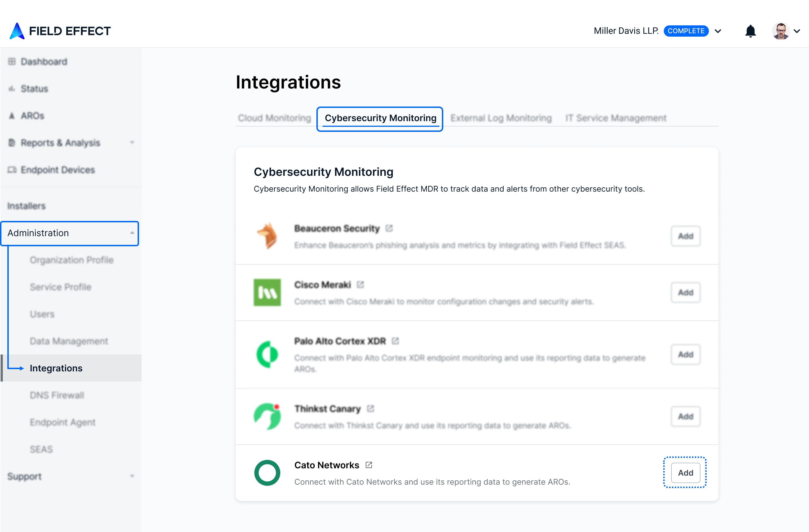Select the Cybersecurity Monitoring tab

(380, 118)
